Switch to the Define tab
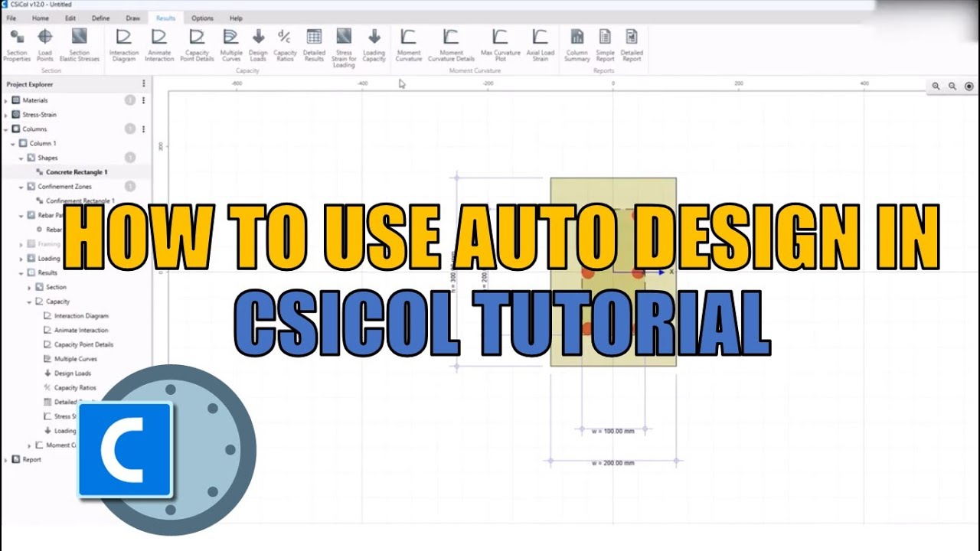The height and width of the screenshot is (551, 980). coord(100,18)
